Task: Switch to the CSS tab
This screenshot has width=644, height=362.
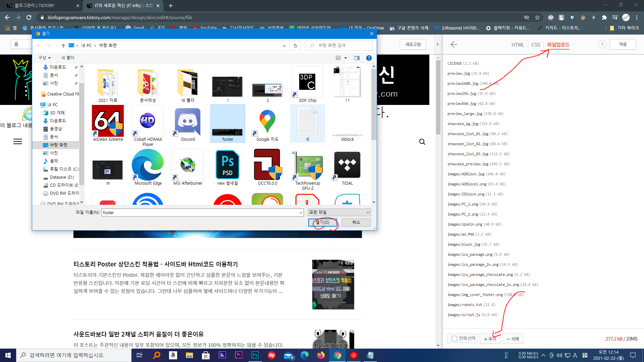Action: coord(536,45)
